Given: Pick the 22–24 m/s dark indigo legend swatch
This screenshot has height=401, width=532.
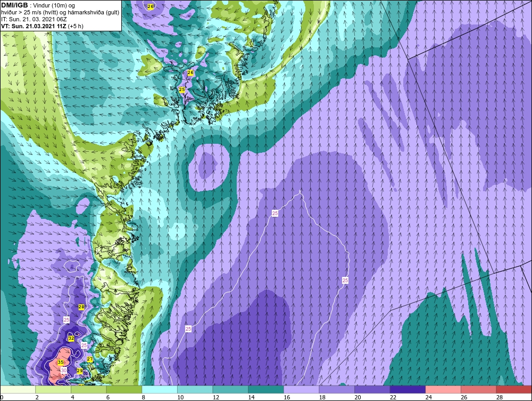Looking at the screenshot, I should pos(408,389).
